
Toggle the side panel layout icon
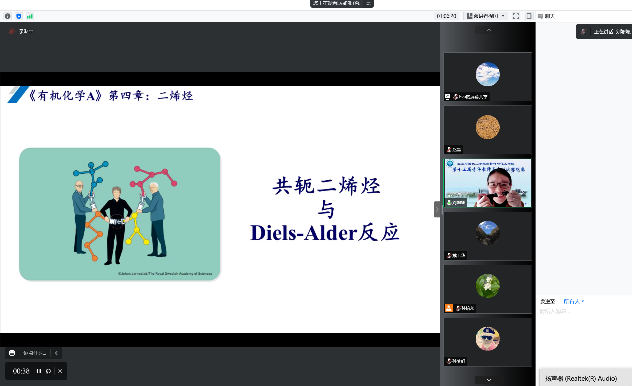click(x=529, y=16)
